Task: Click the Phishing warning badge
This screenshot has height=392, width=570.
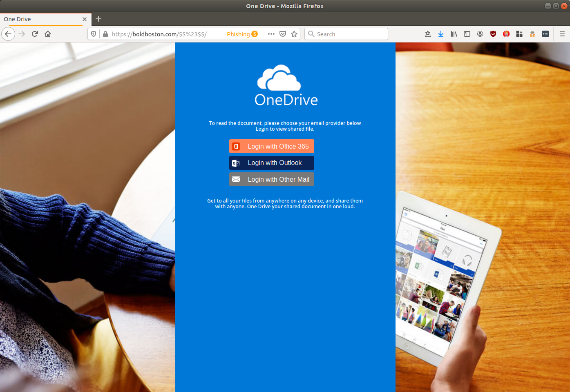Action: [242, 34]
